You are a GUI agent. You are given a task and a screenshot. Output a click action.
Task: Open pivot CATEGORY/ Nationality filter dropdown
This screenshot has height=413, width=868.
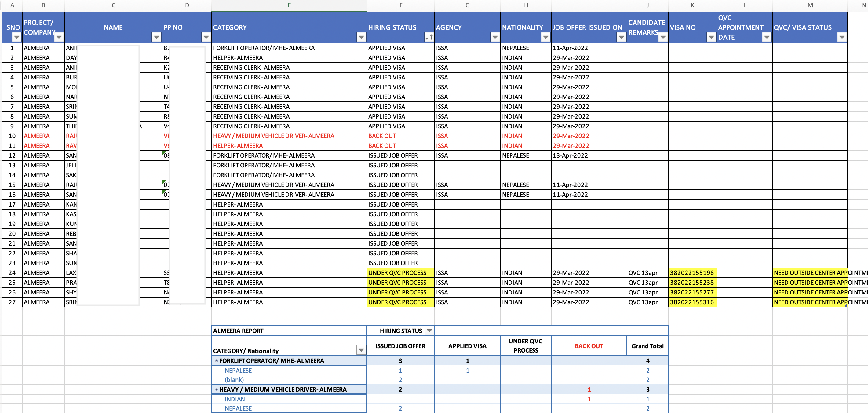tap(361, 350)
